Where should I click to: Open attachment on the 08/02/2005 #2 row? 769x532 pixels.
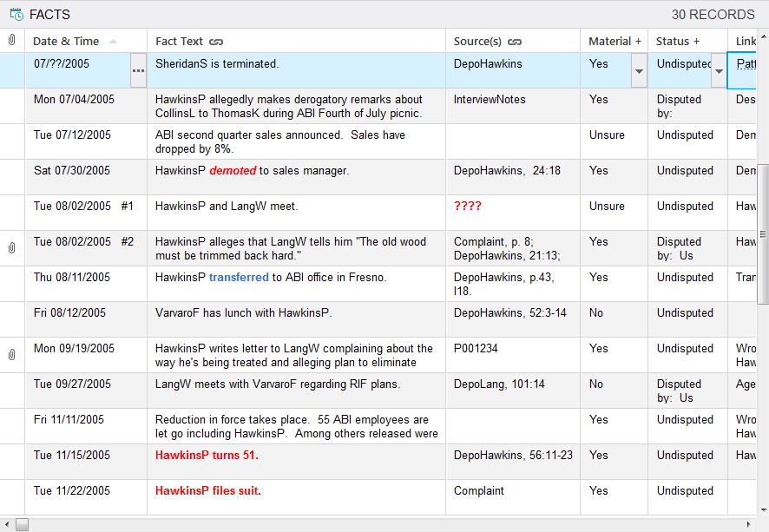click(x=12, y=248)
